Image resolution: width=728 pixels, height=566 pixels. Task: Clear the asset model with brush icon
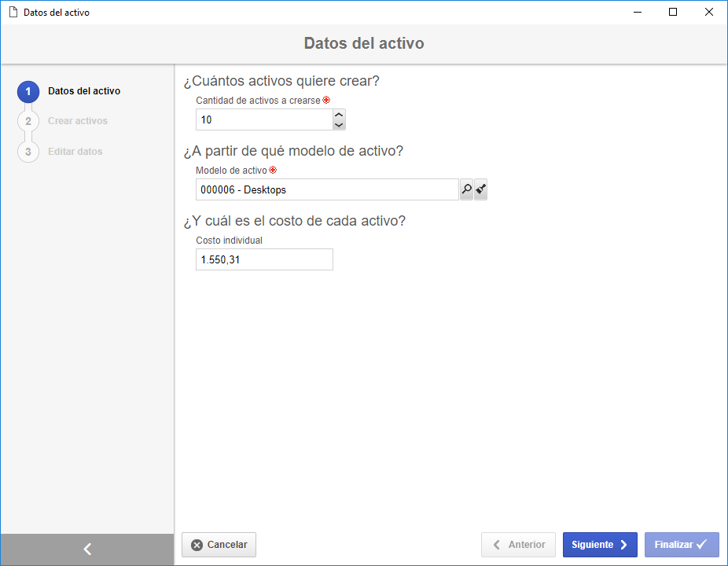480,189
